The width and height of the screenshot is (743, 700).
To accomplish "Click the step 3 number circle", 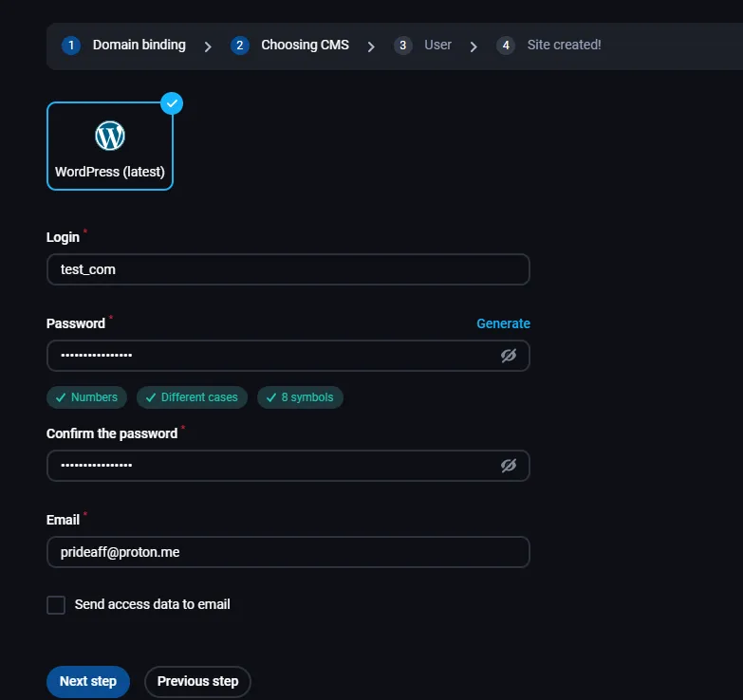I will click(x=402, y=46).
